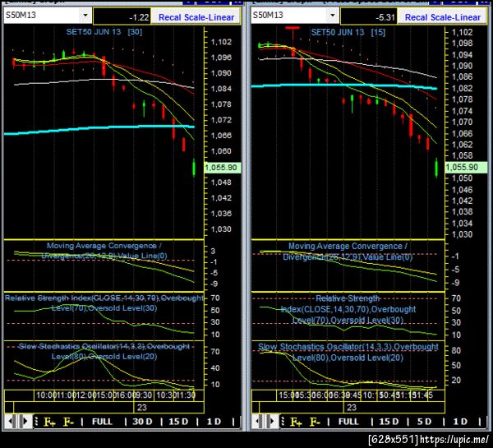This screenshot has height=448, width=493.
Task: Open S50M13 symbol dropdown in right chart
Action: point(332,15)
